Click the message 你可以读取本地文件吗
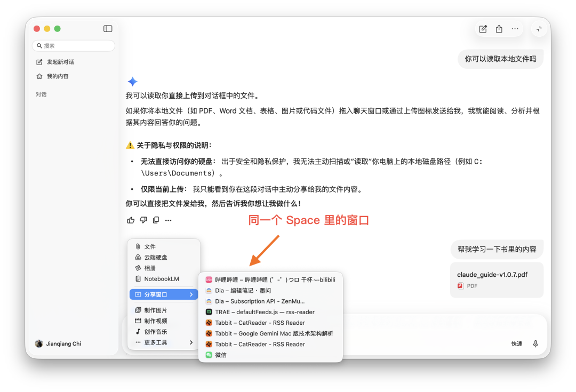Image resolution: width=576 pixels, height=392 pixels. 500,59
